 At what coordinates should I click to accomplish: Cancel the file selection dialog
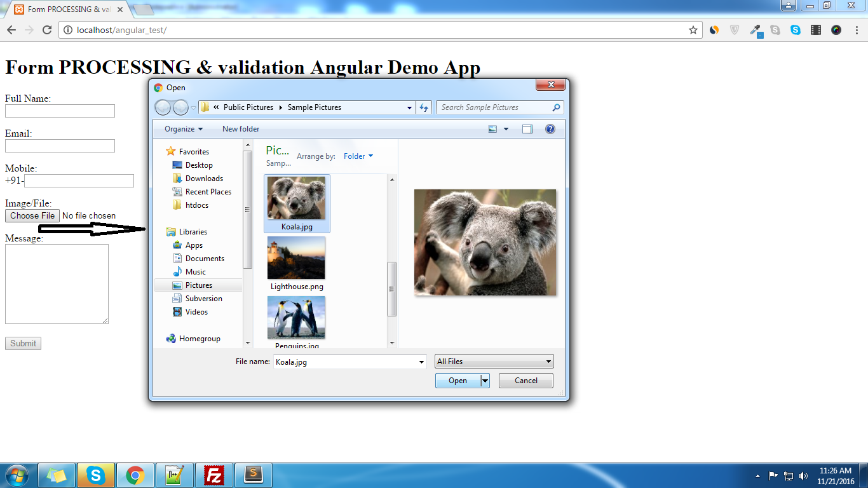point(526,380)
